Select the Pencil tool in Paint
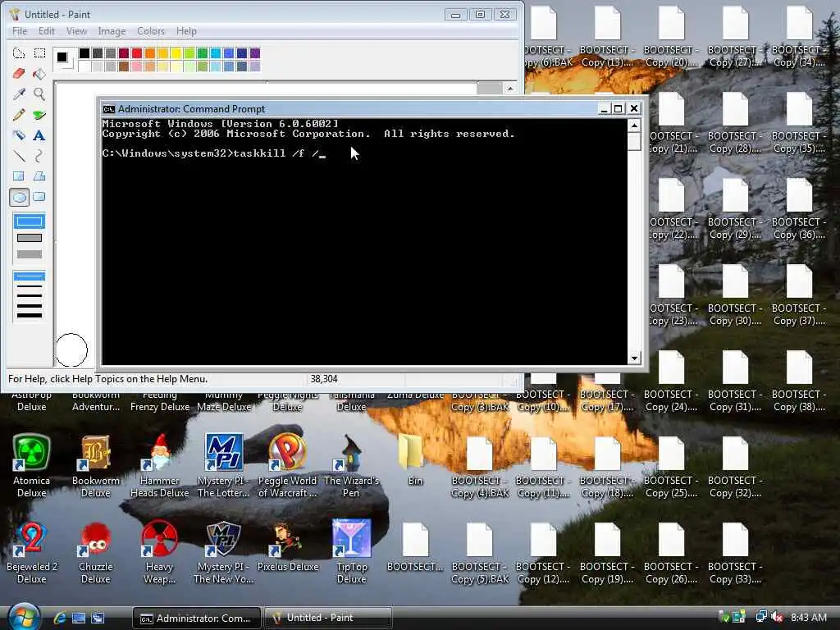 (19, 115)
